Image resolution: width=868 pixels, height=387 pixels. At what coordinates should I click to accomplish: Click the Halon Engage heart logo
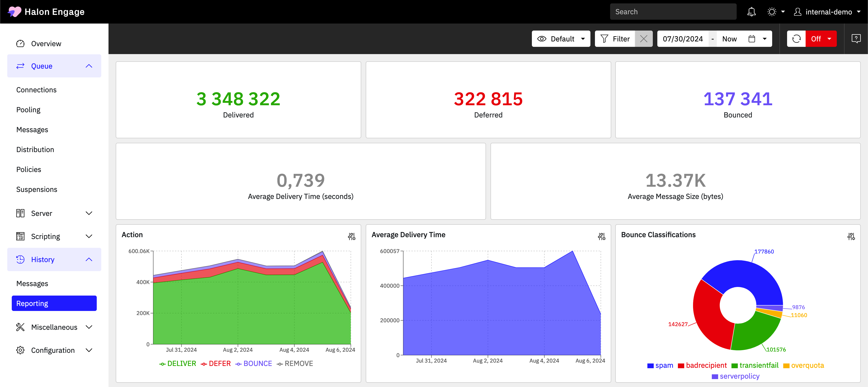[14, 12]
